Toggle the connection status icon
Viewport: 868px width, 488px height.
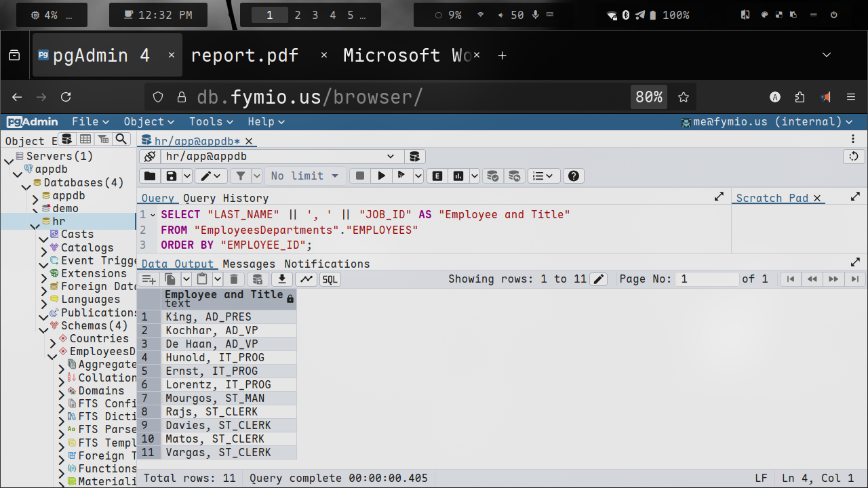pyautogui.click(x=150, y=157)
